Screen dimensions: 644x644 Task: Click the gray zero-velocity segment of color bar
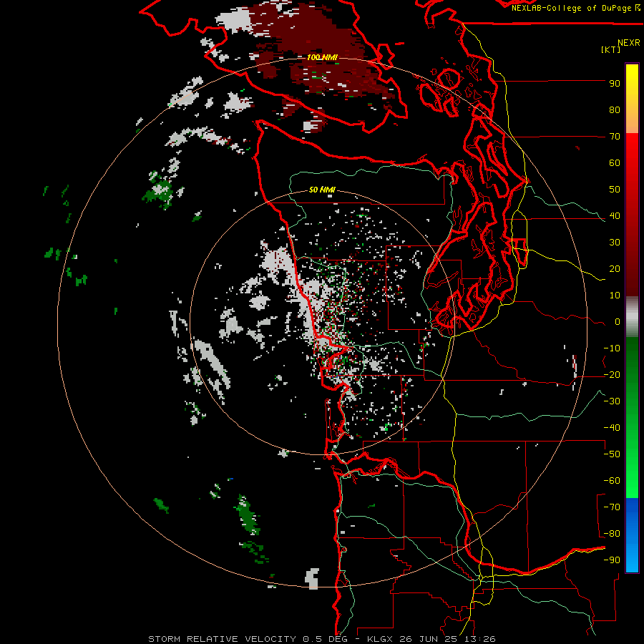click(x=632, y=317)
